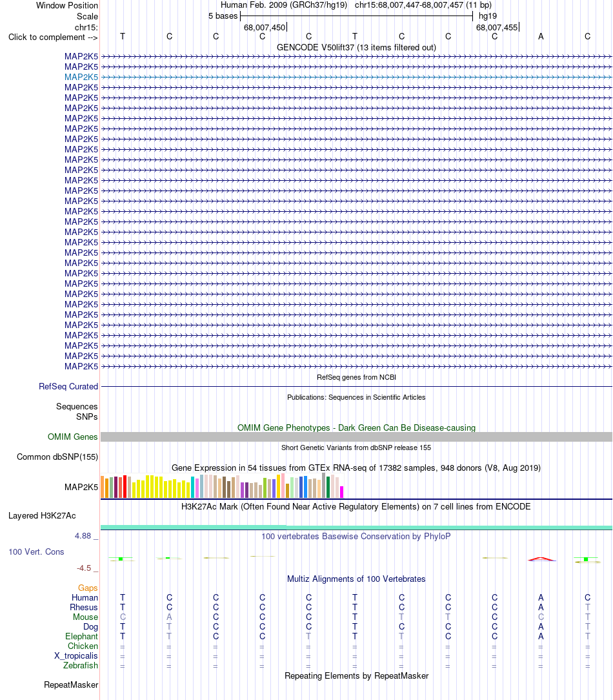Click the Elephant species label
613x700 pixels.
click(82, 637)
